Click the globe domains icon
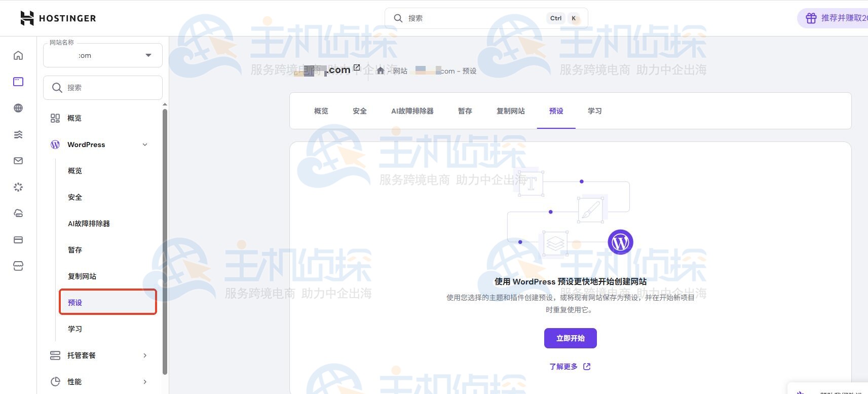868x394 pixels. click(18, 108)
